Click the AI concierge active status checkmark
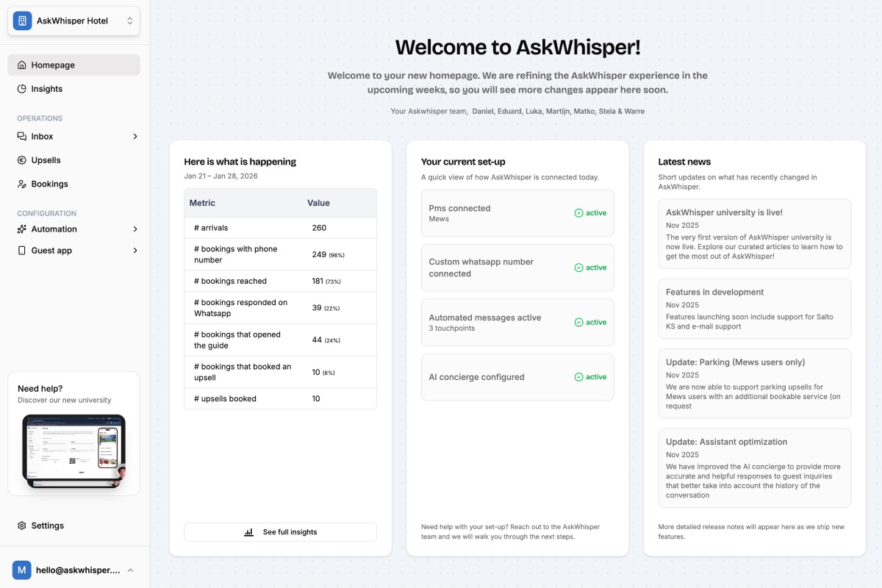This screenshot has width=882, height=588. click(x=578, y=377)
